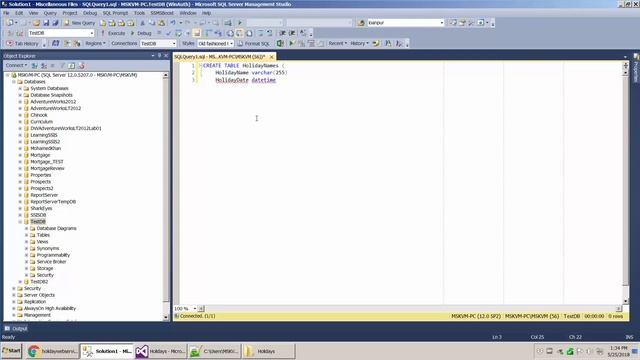
Task: Open the Regions dropdown
Action: [x=96, y=43]
